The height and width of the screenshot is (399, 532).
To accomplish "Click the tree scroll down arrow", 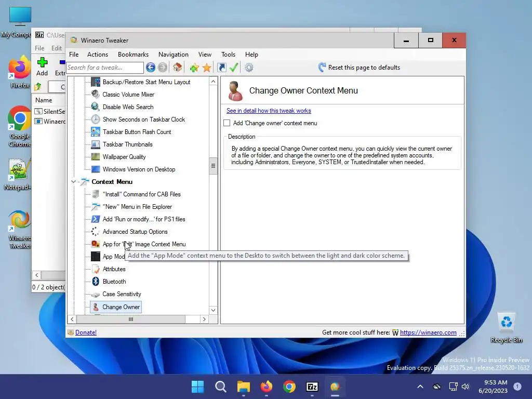I will [213, 310].
